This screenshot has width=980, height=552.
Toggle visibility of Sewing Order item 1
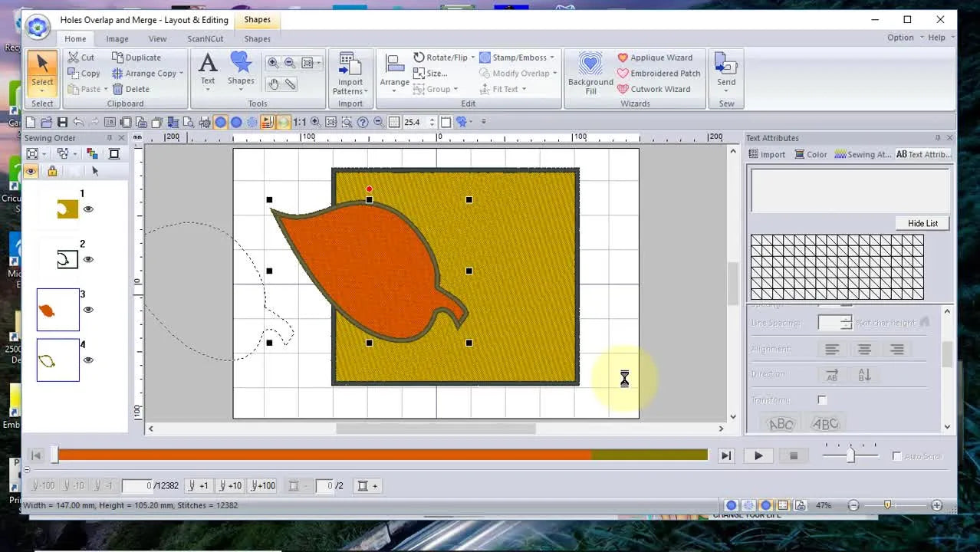pos(88,209)
